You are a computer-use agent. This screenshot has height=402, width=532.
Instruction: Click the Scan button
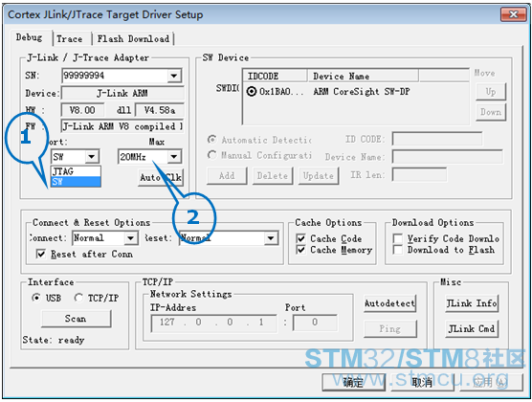pos(76,319)
